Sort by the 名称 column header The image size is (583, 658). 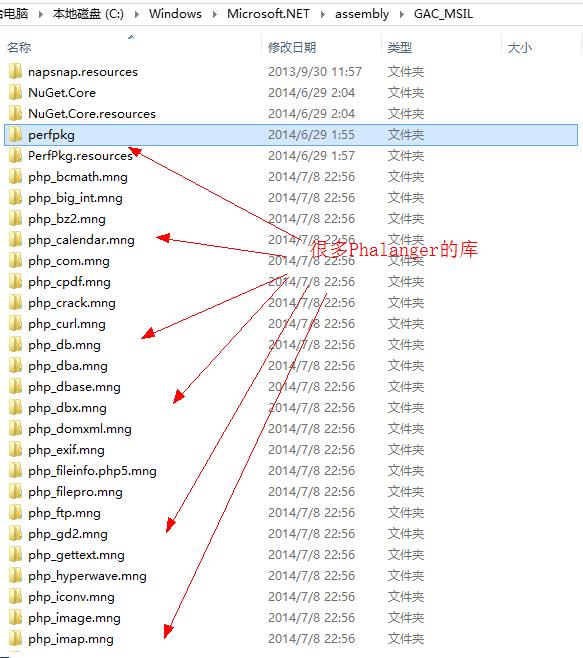[x=19, y=47]
